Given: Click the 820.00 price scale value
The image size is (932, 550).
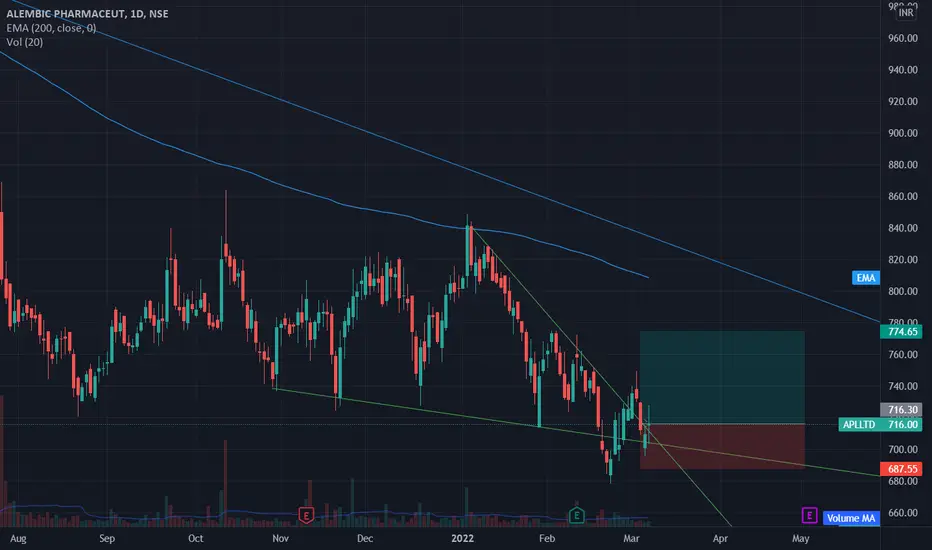Looking at the screenshot, I should click(903, 260).
